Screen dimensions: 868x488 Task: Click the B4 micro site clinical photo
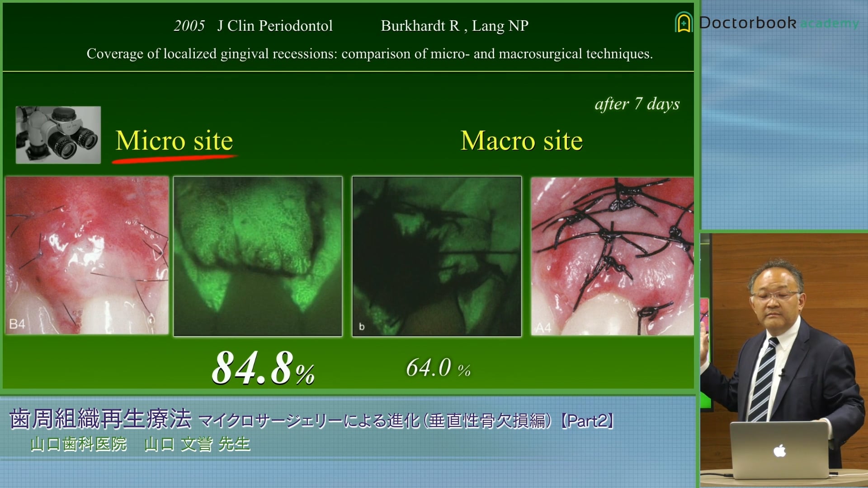(87, 255)
